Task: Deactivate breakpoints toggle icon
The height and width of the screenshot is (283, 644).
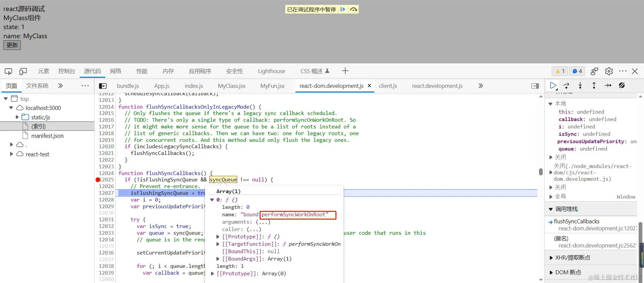Action: click(622, 86)
